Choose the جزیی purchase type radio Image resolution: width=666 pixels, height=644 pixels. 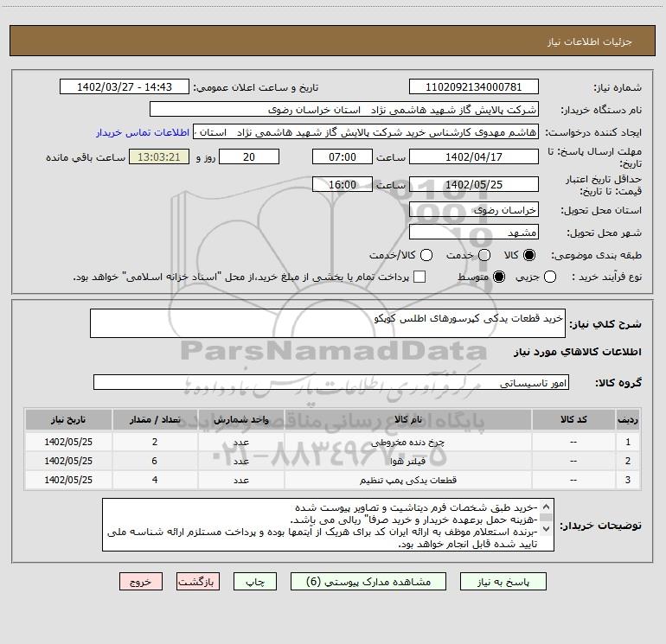point(550,277)
